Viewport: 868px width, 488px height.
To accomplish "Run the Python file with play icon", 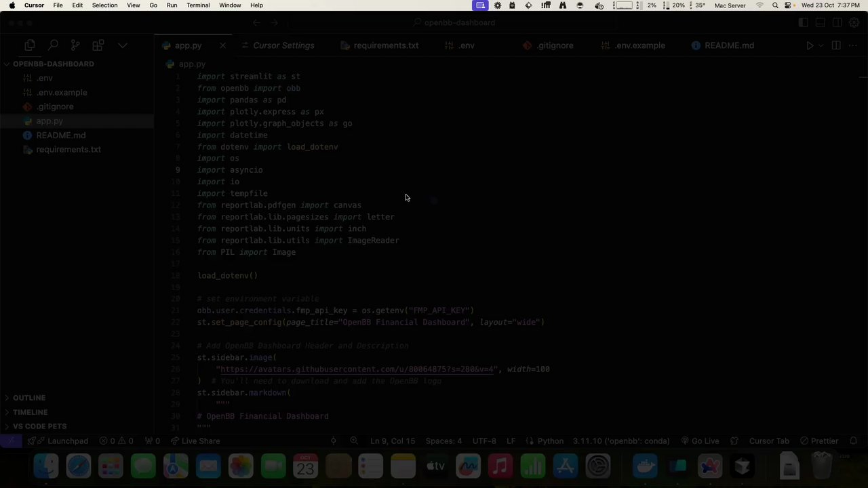I will [810, 45].
